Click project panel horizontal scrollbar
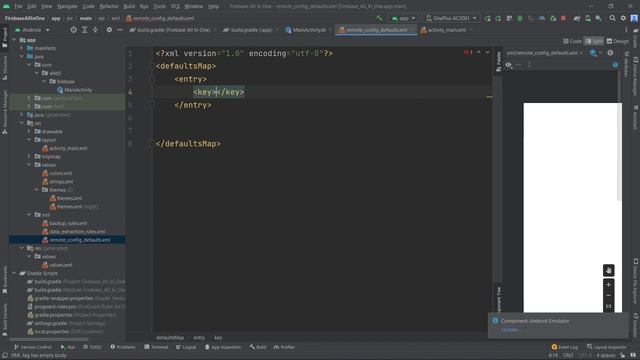The width and height of the screenshot is (640, 360). [49, 339]
